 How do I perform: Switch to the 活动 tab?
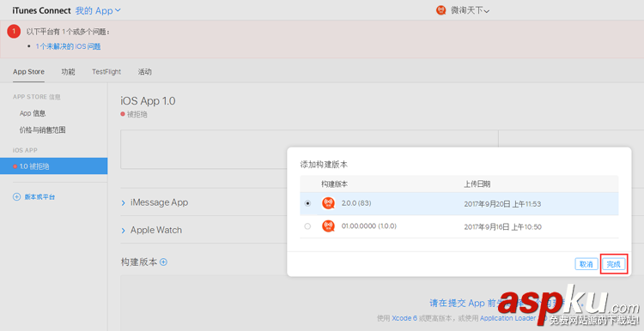[144, 72]
